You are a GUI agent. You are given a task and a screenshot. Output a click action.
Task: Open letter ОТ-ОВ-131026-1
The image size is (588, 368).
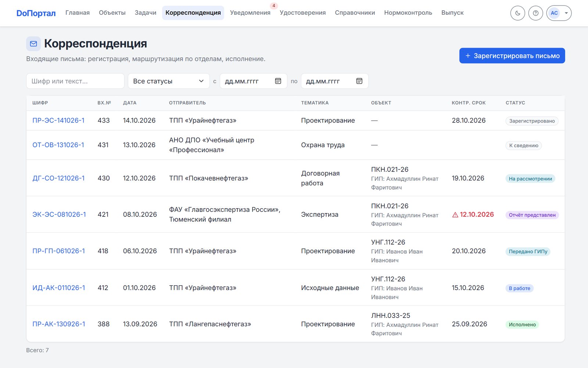click(x=58, y=145)
